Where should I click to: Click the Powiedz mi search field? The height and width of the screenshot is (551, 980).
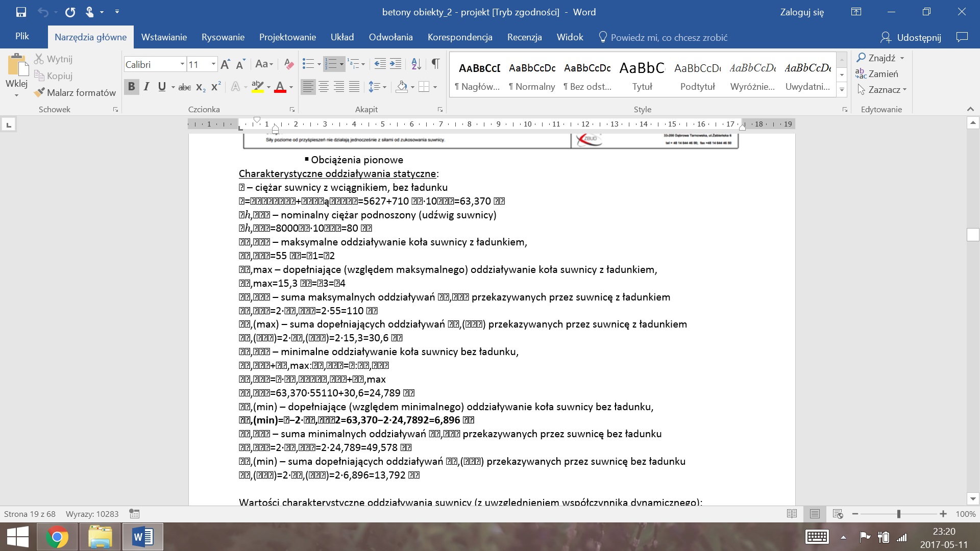click(x=663, y=37)
